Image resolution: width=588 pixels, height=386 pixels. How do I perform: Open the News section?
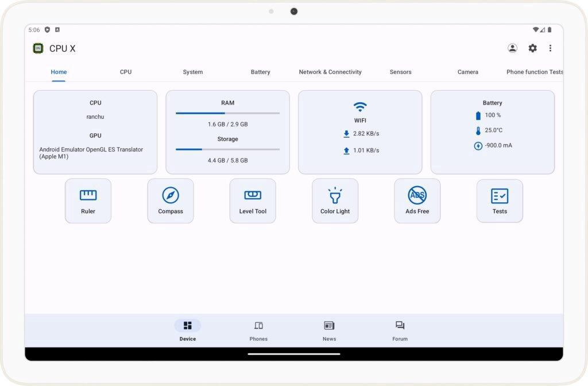pos(329,330)
